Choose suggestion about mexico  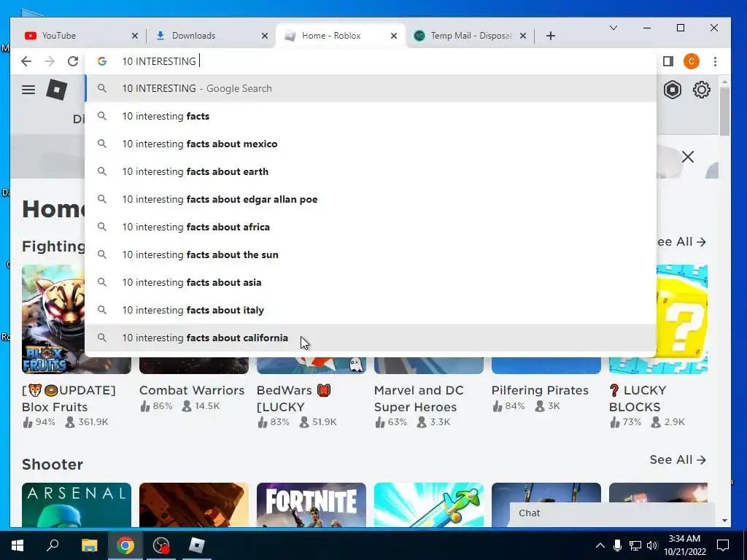coord(371,144)
